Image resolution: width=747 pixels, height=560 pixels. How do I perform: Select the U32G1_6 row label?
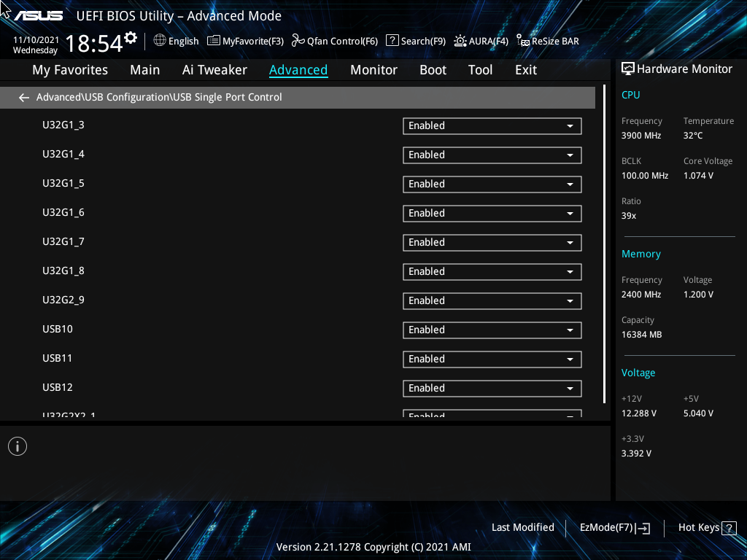coord(63,212)
